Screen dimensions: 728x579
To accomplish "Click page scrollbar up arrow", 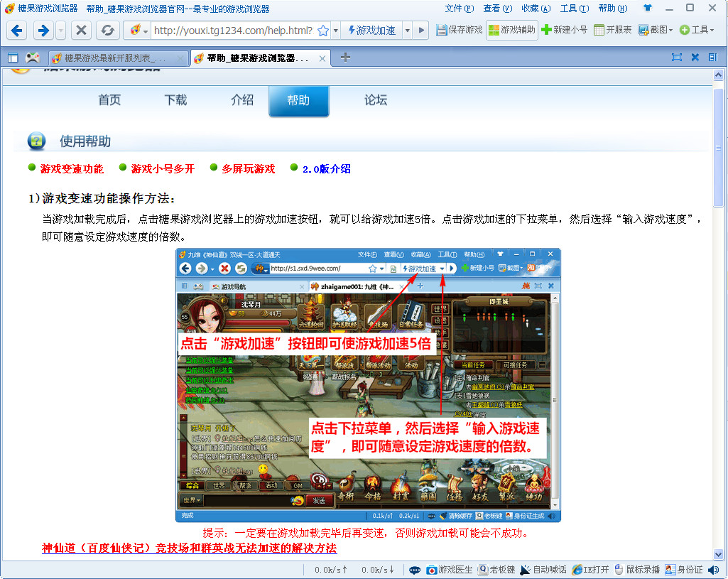I will click(718, 75).
